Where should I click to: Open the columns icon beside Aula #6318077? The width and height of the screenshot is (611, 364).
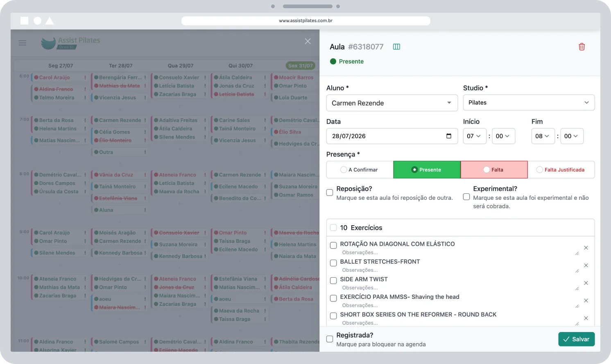(x=396, y=47)
